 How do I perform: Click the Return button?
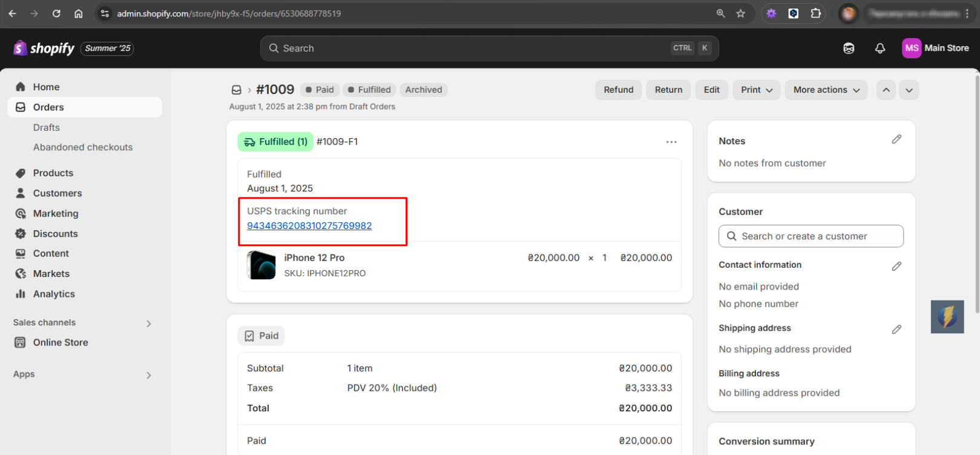tap(668, 90)
